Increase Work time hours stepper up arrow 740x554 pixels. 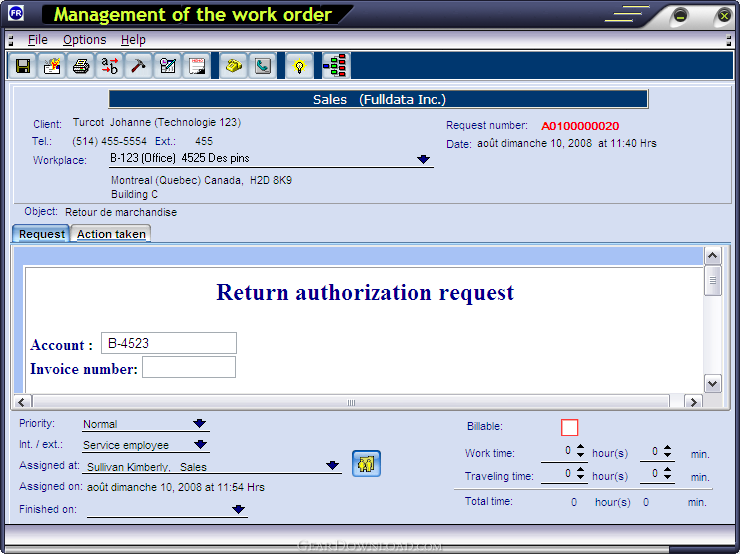(x=580, y=447)
